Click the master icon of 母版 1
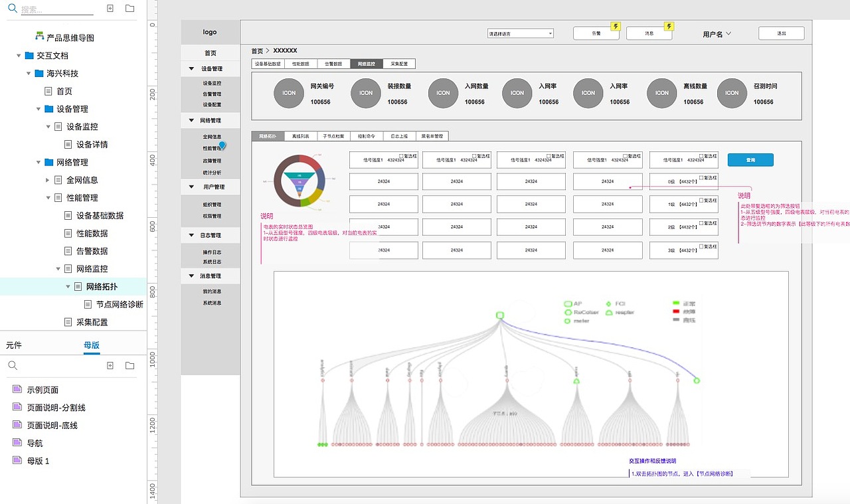This screenshot has width=850, height=504. [x=17, y=461]
